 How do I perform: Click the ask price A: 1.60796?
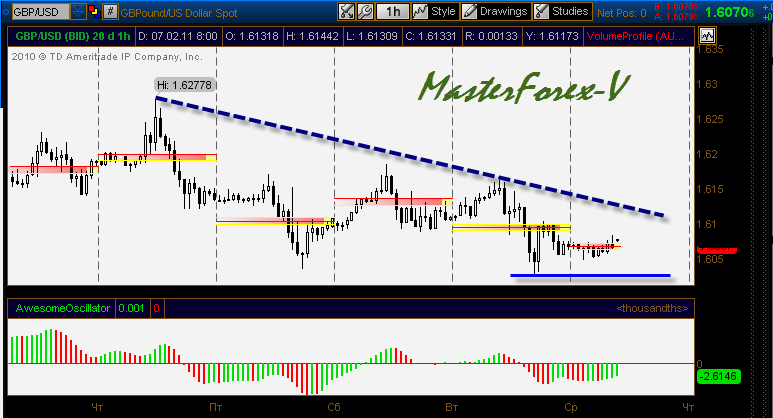[x=676, y=17]
